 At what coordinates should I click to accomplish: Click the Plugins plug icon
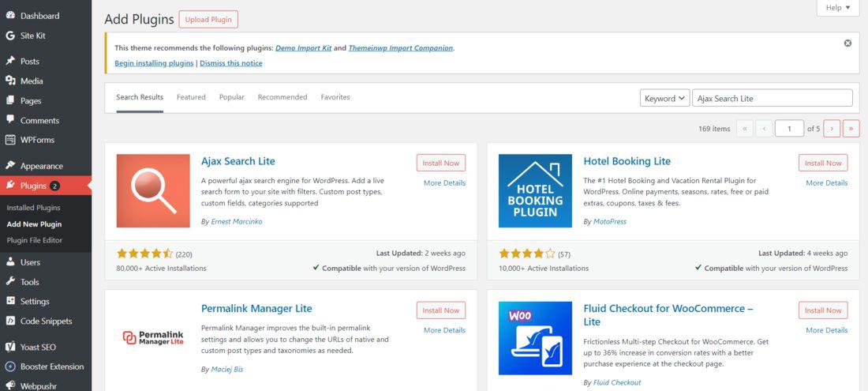tap(10, 186)
